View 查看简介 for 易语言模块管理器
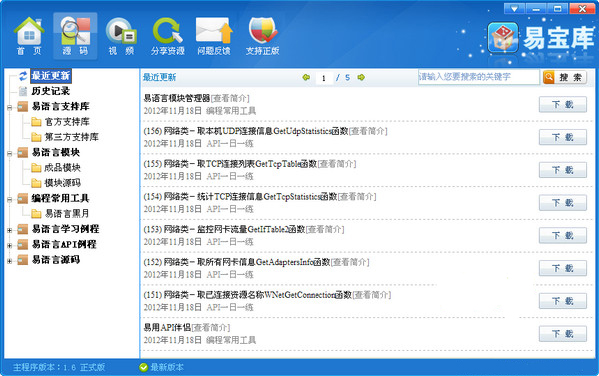The width and height of the screenshot is (599, 376). pos(230,99)
